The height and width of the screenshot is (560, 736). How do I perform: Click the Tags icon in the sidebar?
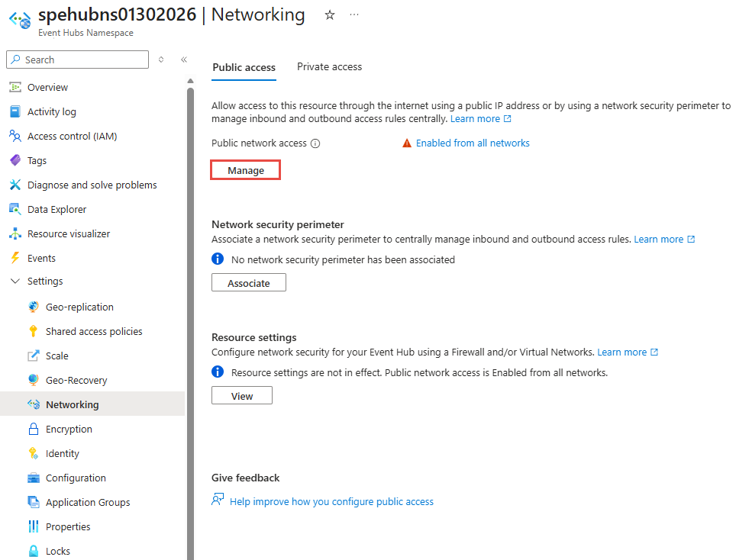click(18, 160)
